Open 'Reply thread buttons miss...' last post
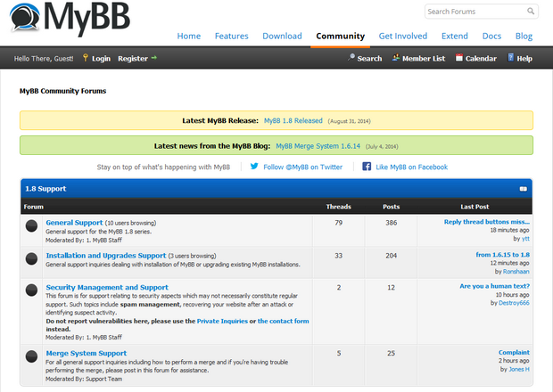Screen dimensions: 553x392 coord(487,222)
